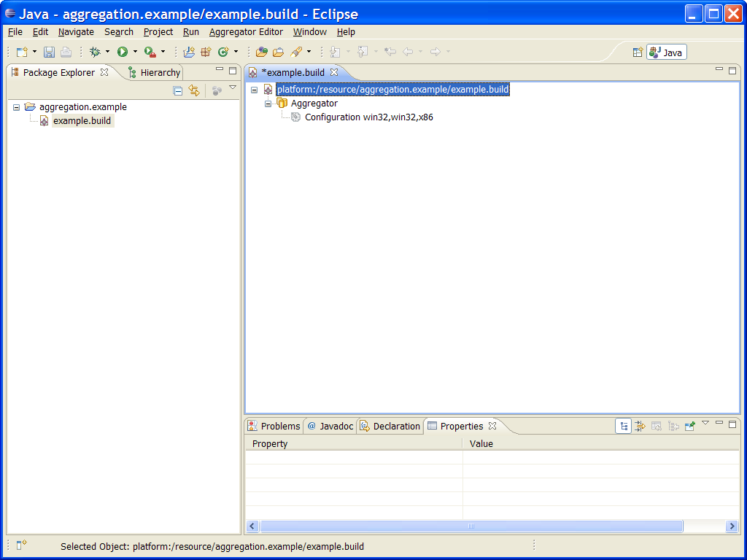Image resolution: width=747 pixels, height=560 pixels.
Task: Launch the Debug bug icon
Action: click(x=96, y=52)
